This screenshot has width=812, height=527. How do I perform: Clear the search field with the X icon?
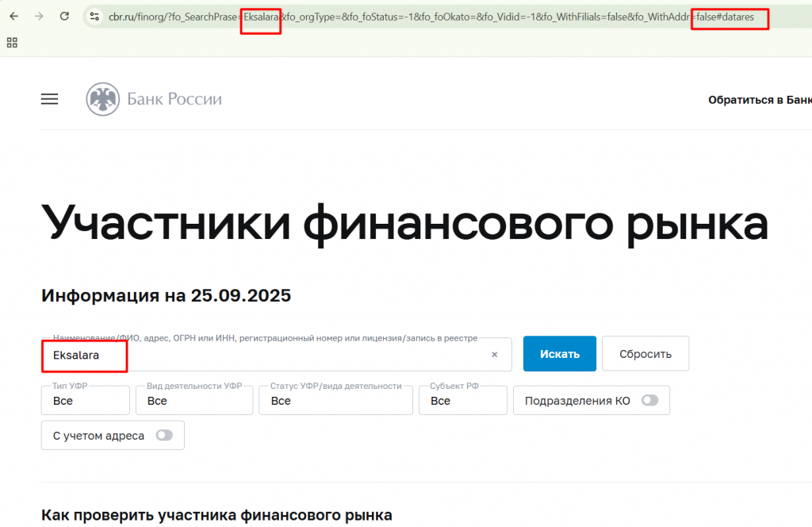tap(494, 355)
